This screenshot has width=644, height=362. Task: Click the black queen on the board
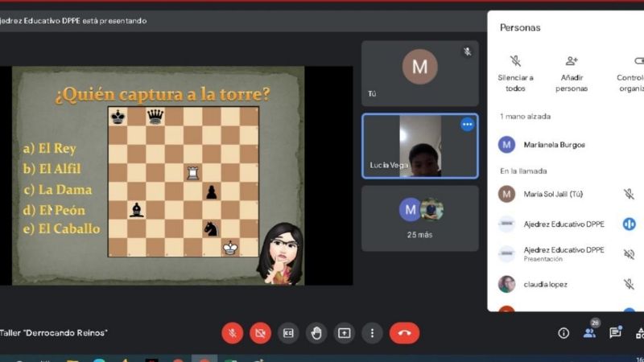(155, 117)
